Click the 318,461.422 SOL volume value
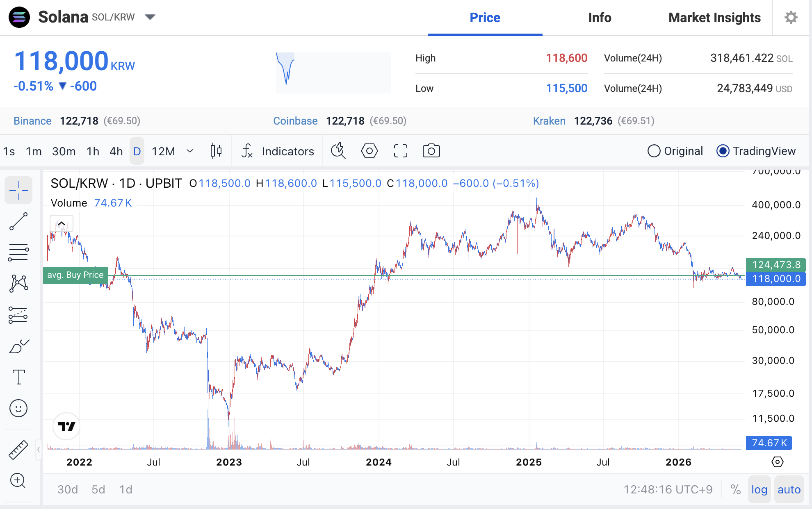812x509 pixels. [751, 58]
